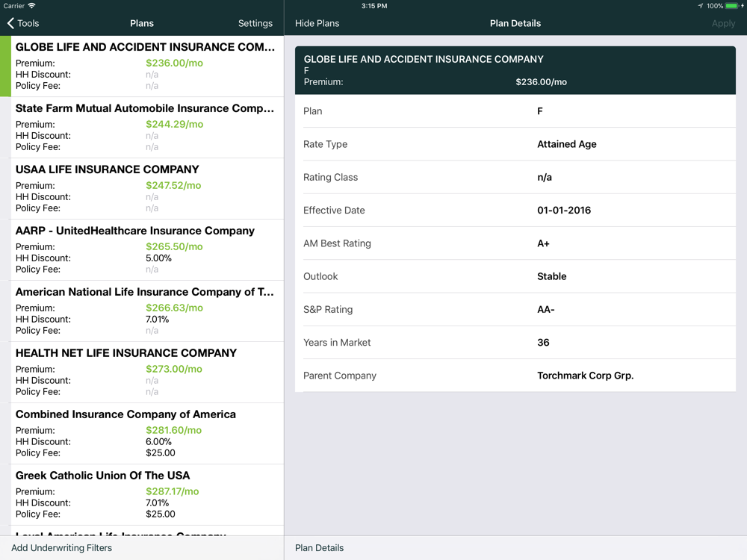
Task: Tap the location arrow status icon
Action: coord(700,6)
